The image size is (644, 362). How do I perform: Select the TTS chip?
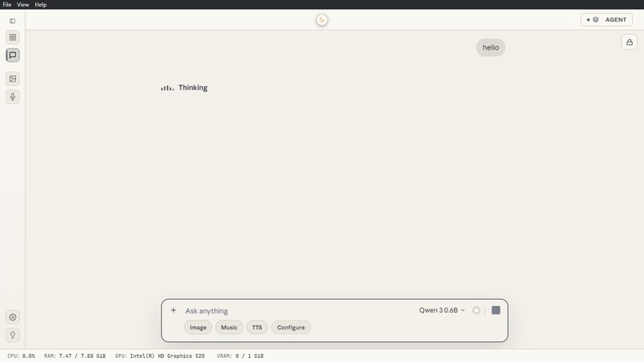point(257,328)
